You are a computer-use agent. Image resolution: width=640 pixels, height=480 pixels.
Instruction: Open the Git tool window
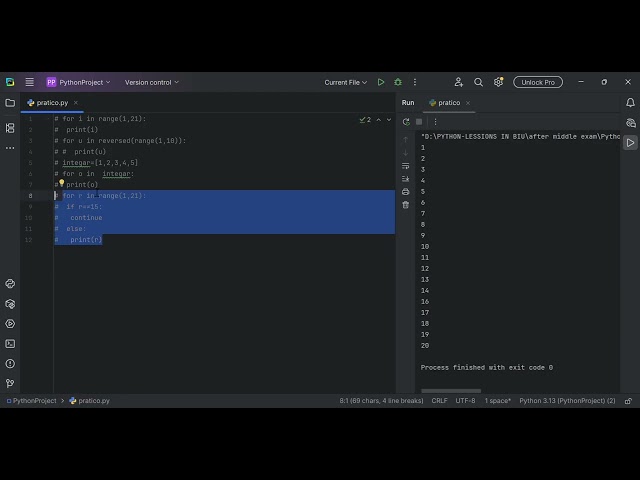(x=10, y=383)
